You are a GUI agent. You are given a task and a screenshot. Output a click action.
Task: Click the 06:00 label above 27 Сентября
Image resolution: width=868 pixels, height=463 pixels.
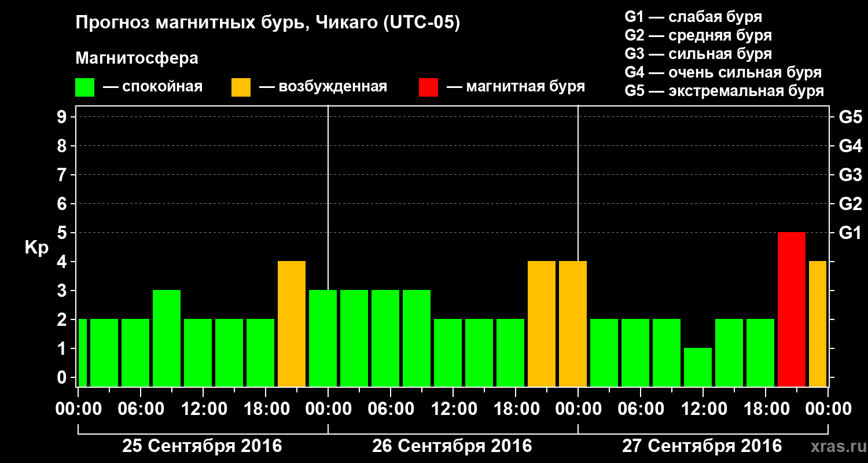641,409
